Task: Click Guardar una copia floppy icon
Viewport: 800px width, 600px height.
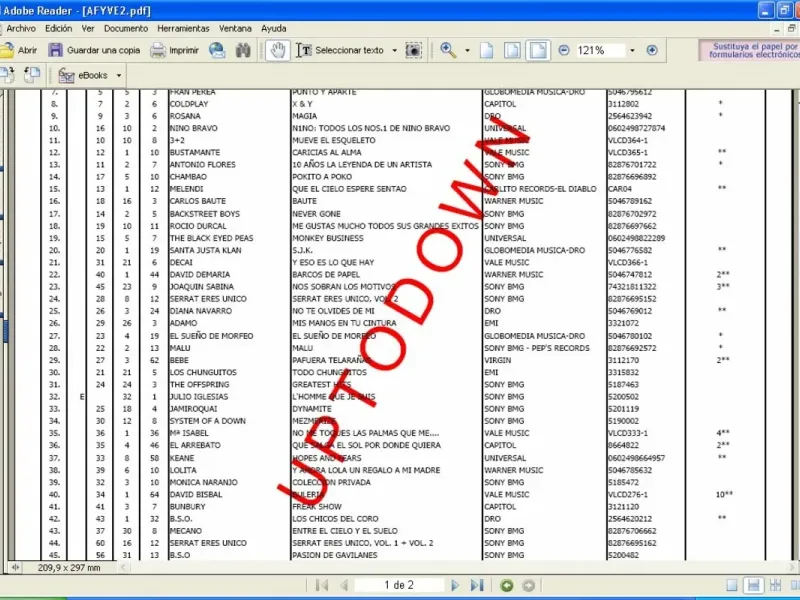Action: tap(55, 50)
